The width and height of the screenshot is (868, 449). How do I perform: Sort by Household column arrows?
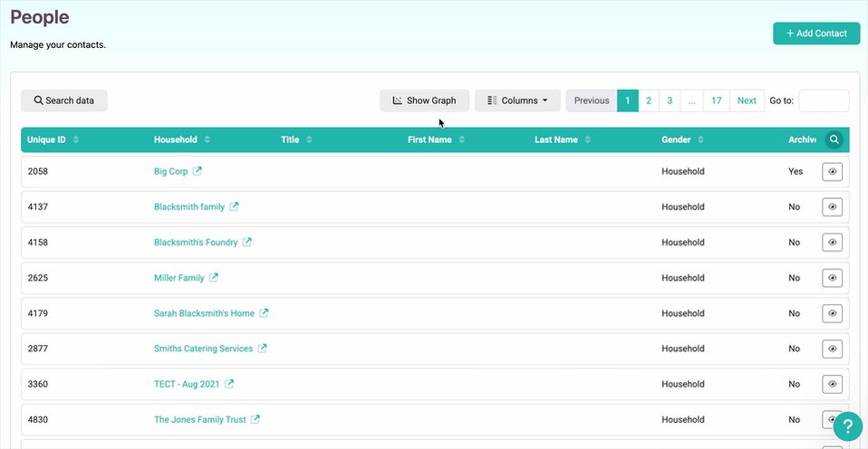tap(207, 140)
